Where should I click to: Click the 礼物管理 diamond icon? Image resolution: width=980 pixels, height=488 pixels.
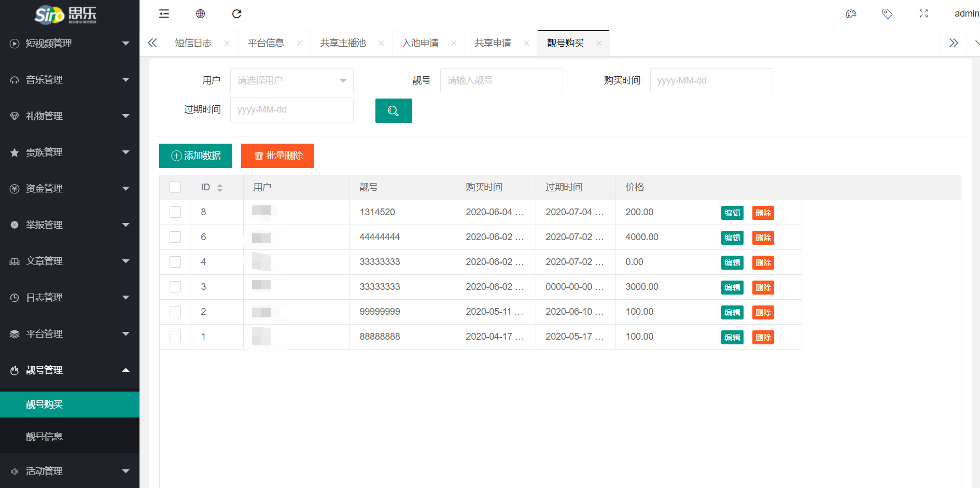(15, 116)
